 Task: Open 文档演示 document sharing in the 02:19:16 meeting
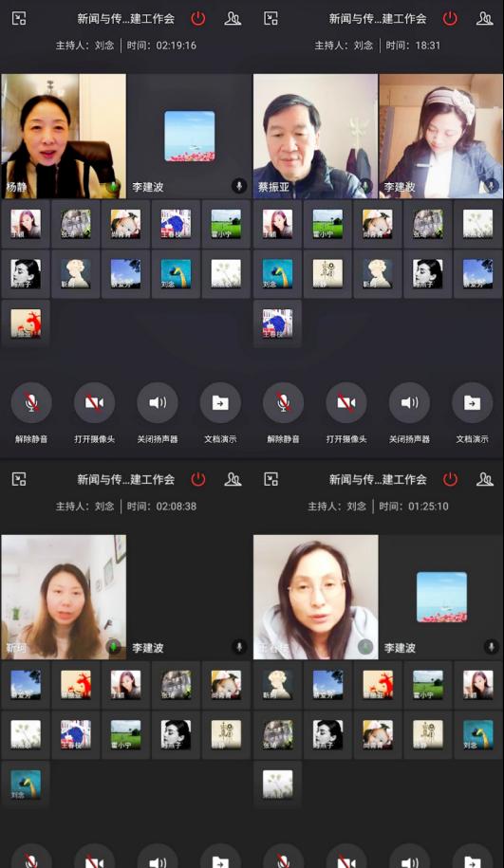(x=220, y=402)
